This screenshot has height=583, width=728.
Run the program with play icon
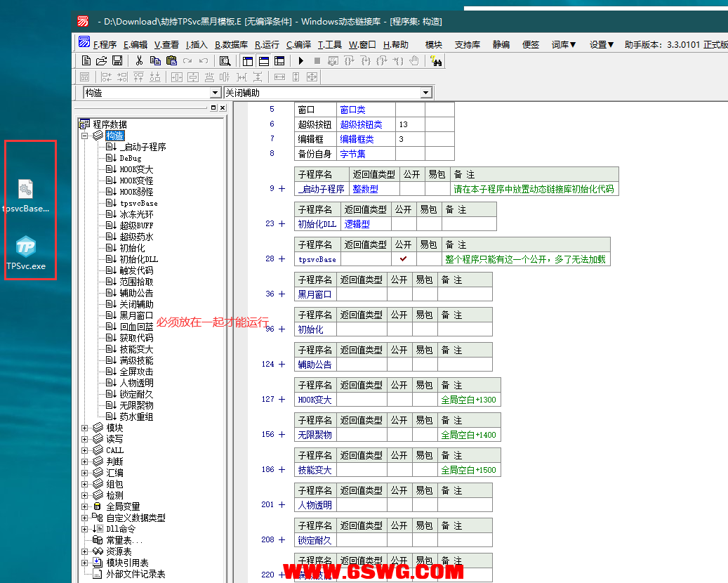tap(301, 61)
